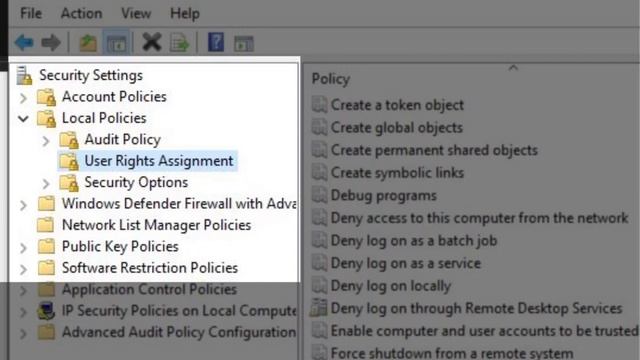Click the Network List Manager Policies folder icon

pyautogui.click(x=45, y=225)
